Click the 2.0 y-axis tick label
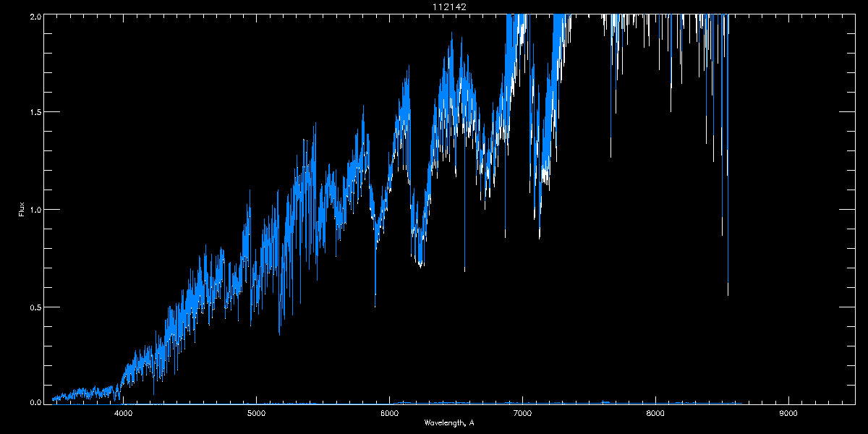 point(34,17)
